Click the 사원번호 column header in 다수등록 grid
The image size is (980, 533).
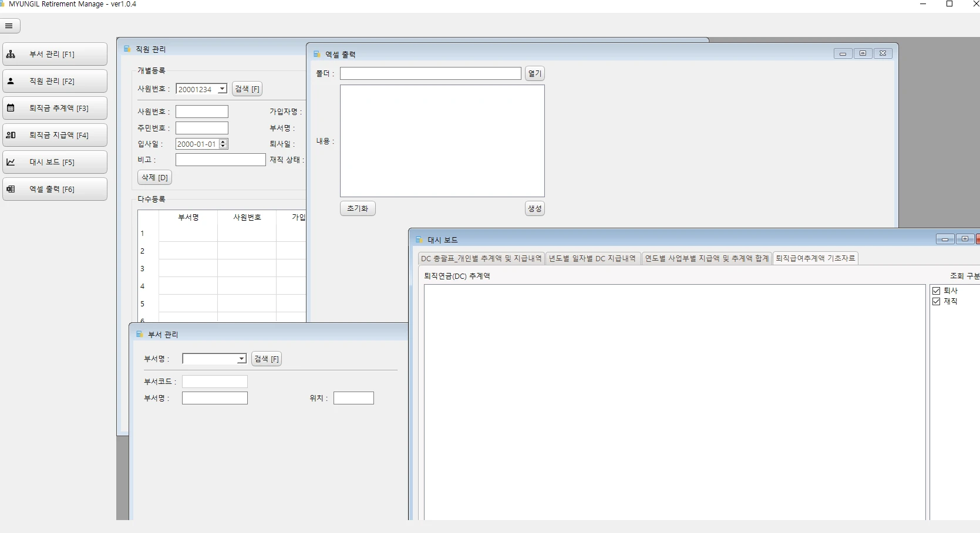coord(247,217)
